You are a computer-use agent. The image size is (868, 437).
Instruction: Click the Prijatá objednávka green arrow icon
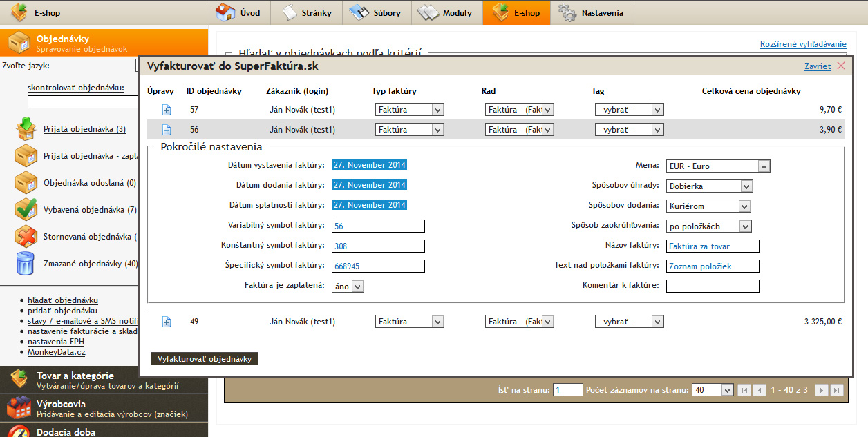(x=26, y=129)
